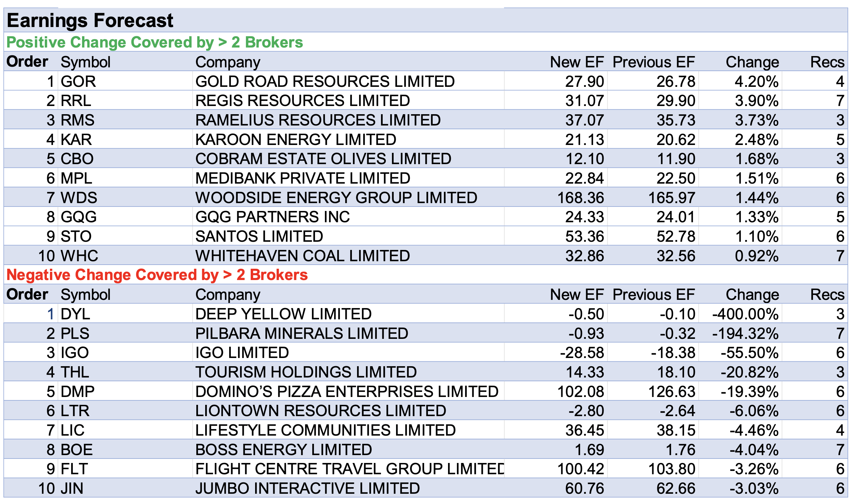Select New EF header in positive table
This screenshot has height=504, width=855.
(577, 62)
